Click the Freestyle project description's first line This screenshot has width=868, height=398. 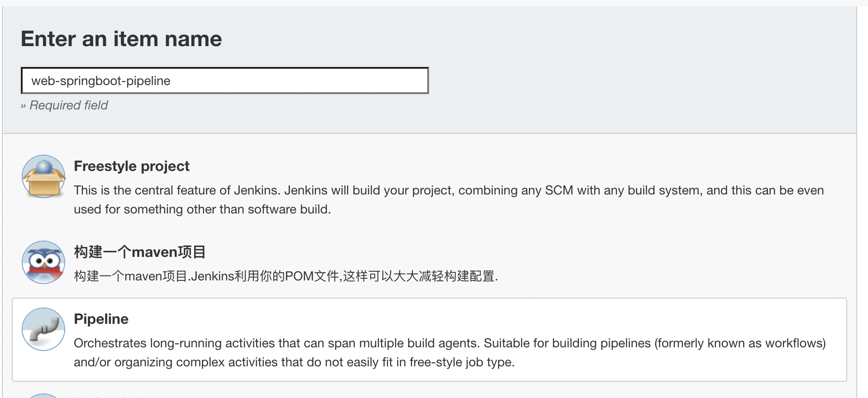448,190
